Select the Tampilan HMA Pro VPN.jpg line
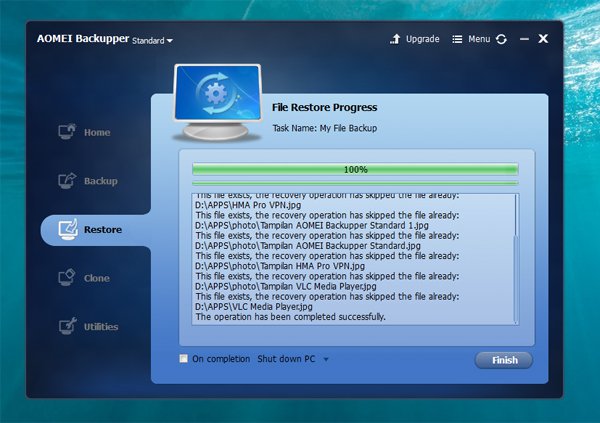Screen dimensions: 600x423 point(280,266)
